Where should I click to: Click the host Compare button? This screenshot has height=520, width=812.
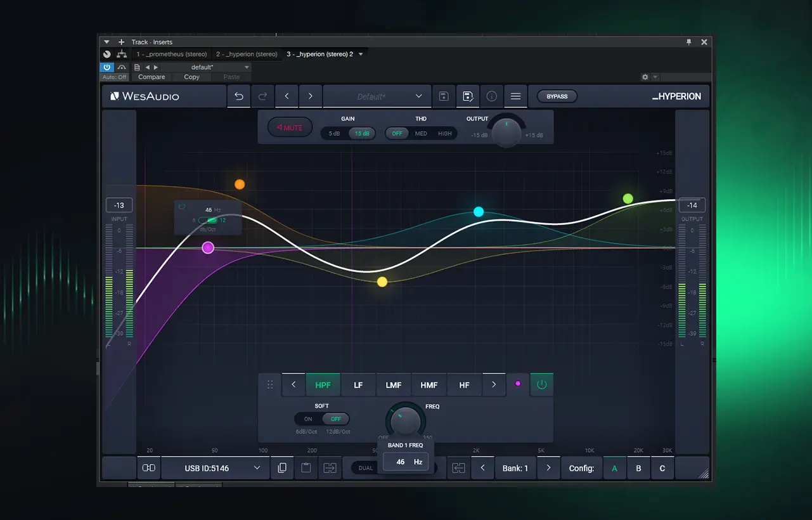tap(151, 77)
